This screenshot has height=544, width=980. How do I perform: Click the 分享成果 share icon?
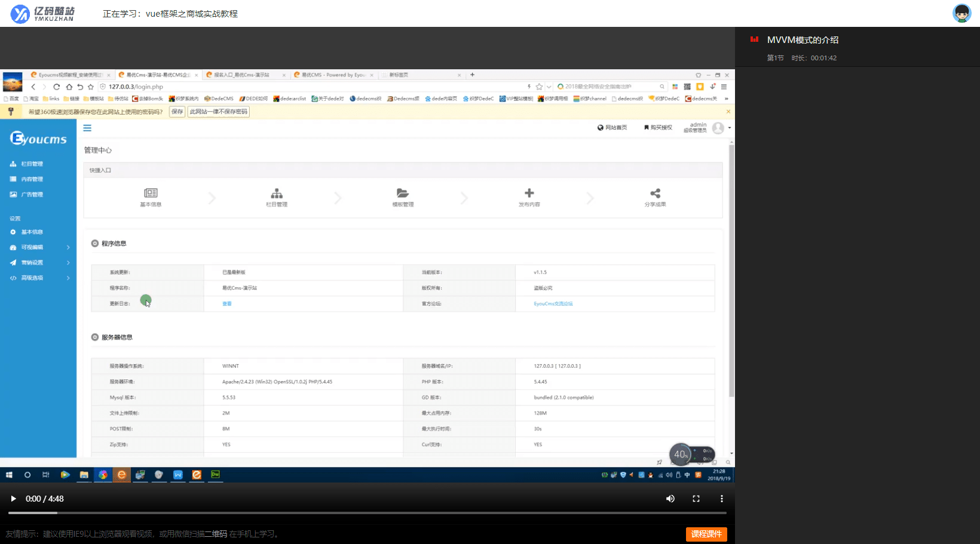655,193
